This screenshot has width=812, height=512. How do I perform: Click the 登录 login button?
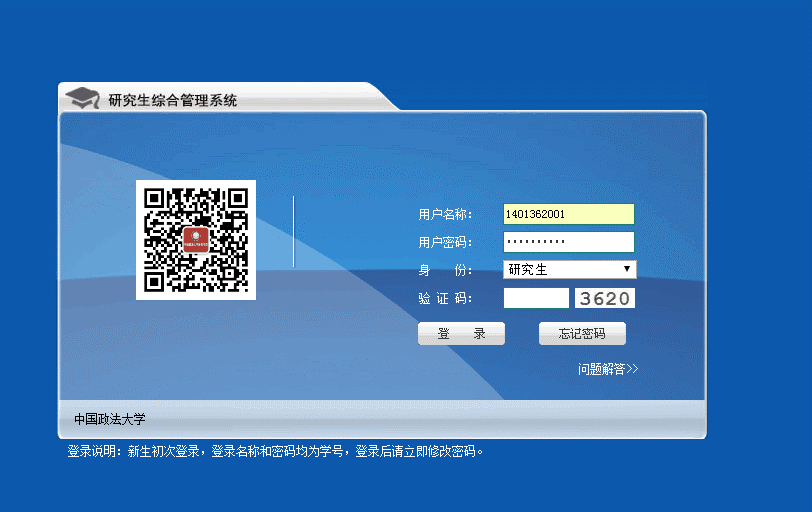coord(461,333)
